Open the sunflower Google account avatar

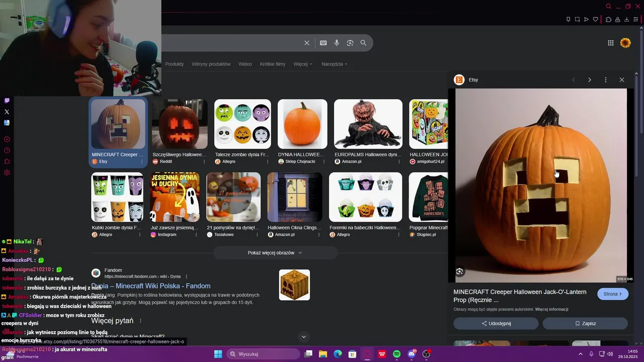click(625, 43)
